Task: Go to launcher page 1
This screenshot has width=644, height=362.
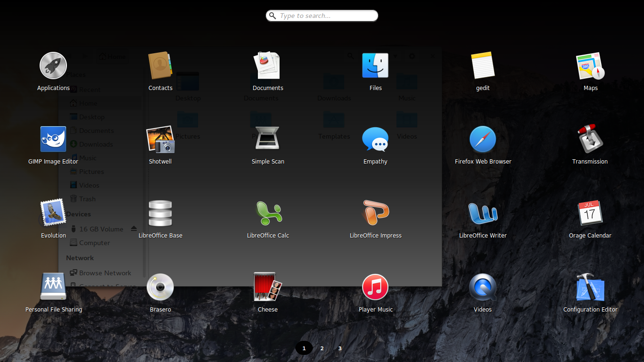Action: (x=304, y=348)
